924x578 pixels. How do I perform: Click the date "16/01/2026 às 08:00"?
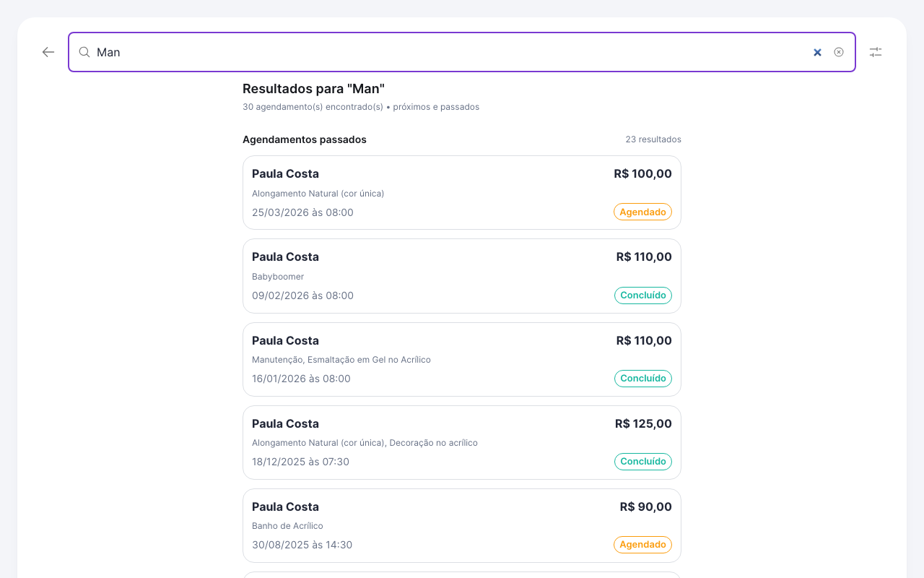(301, 379)
